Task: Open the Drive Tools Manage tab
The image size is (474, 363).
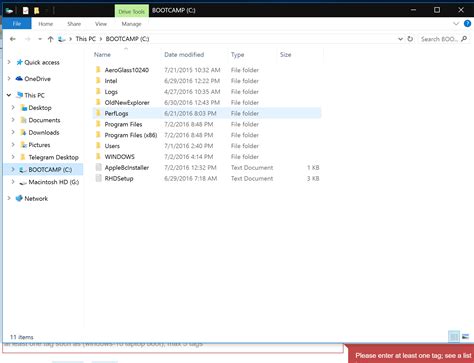Action: (131, 24)
